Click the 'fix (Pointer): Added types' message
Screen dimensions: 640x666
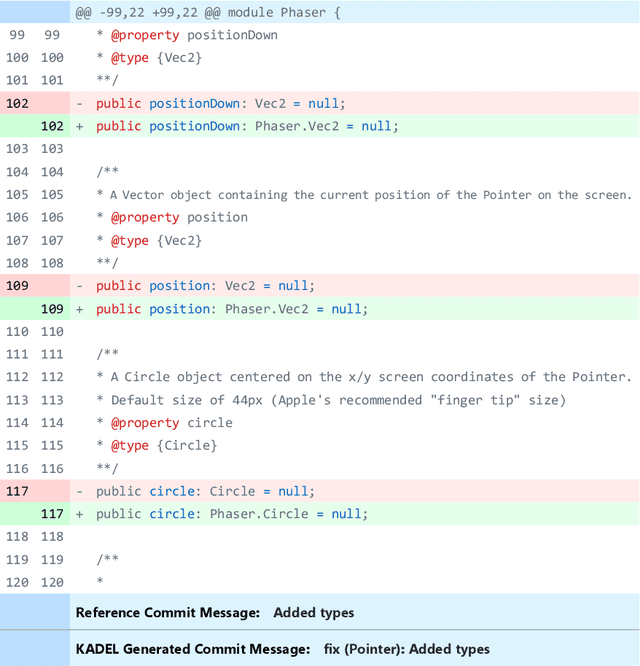click(406, 649)
